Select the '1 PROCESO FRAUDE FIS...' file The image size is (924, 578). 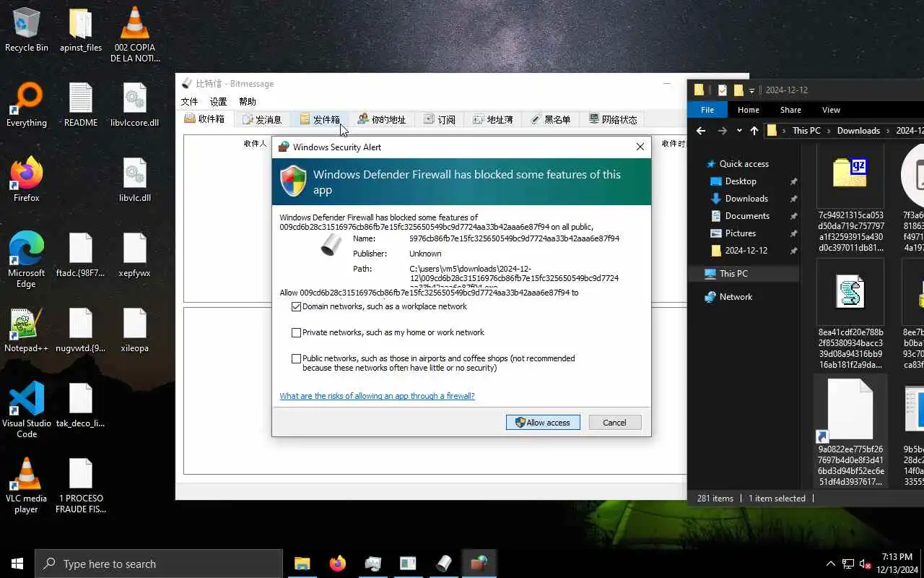pos(81,486)
